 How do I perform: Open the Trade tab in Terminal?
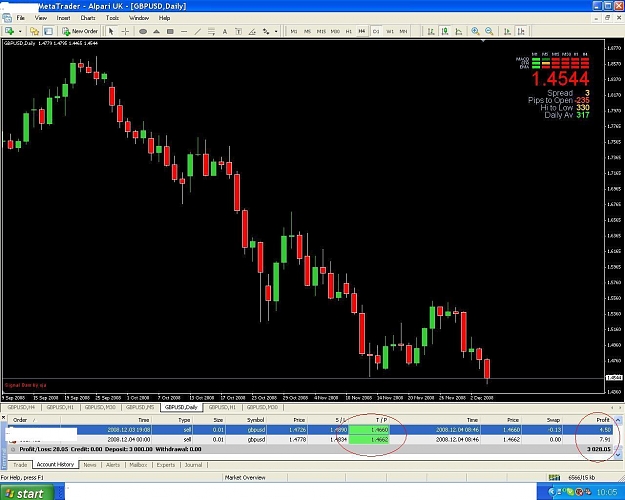tap(20, 465)
